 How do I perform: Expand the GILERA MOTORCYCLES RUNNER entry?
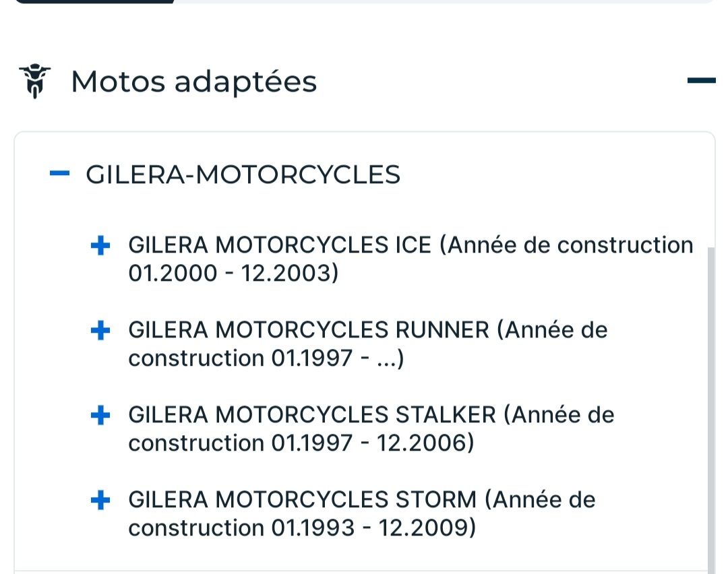pos(100,331)
